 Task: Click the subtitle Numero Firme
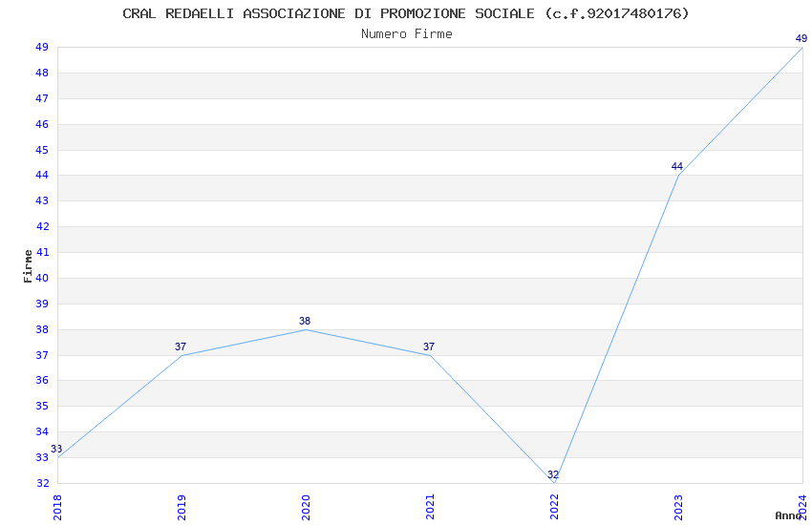407,34
